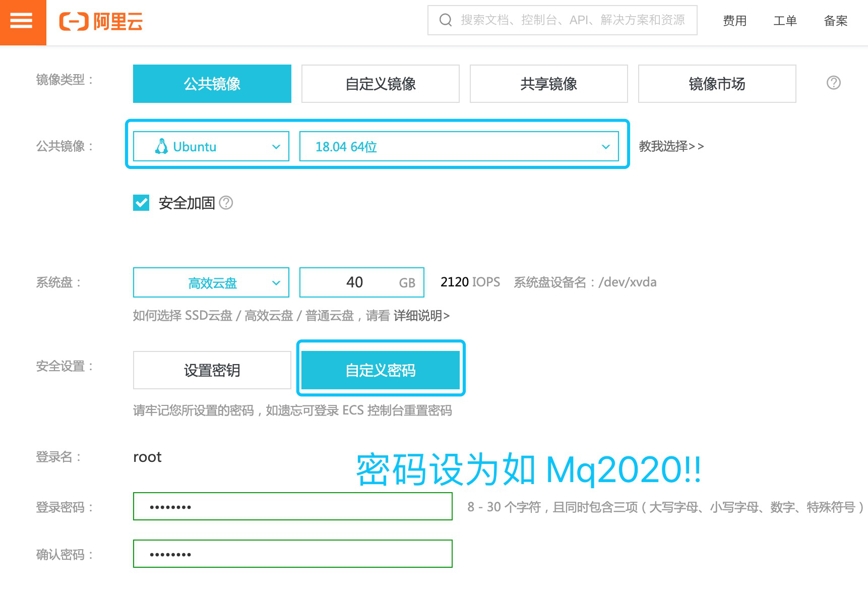This screenshot has height=593, width=868.
Task: Click the Aliyun logo
Action: click(x=101, y=22)
